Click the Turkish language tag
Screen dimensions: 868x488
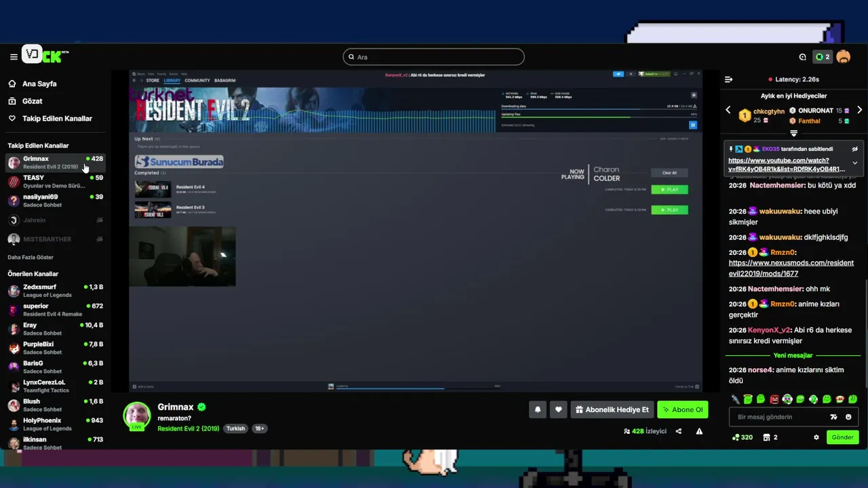click(236, 428)
